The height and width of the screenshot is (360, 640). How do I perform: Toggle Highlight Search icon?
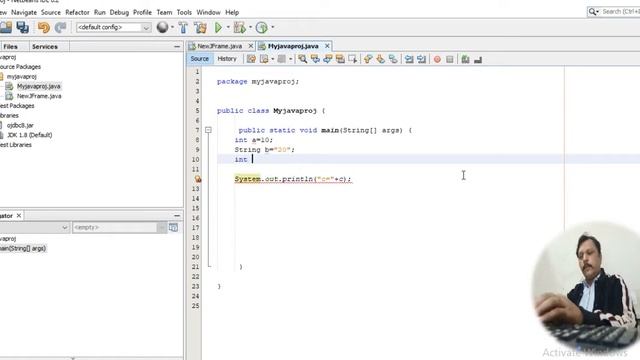[x=340, y=59]
